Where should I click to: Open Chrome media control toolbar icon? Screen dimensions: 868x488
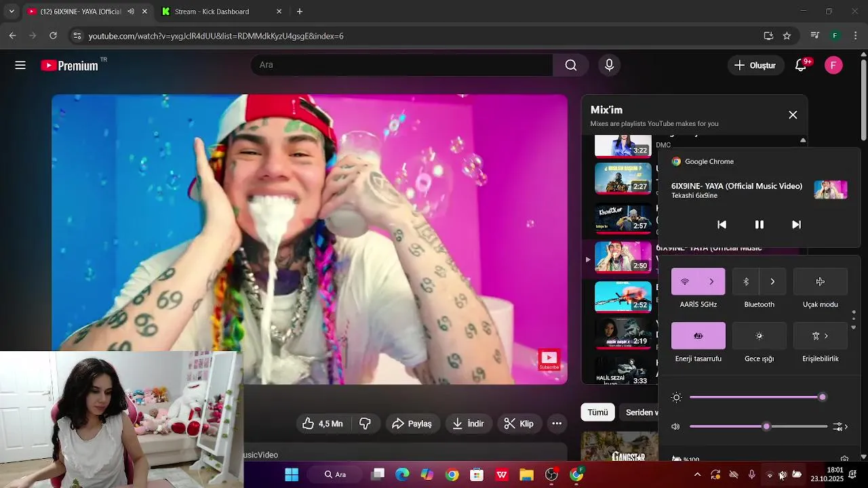(814, 36)
